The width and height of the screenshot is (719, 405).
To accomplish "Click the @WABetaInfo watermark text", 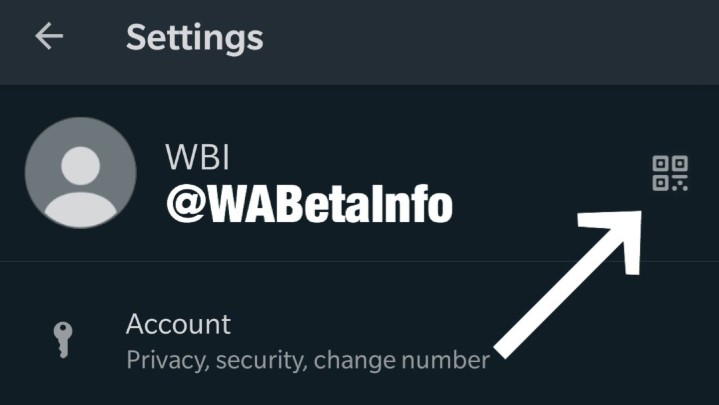I will coord(310,205).
